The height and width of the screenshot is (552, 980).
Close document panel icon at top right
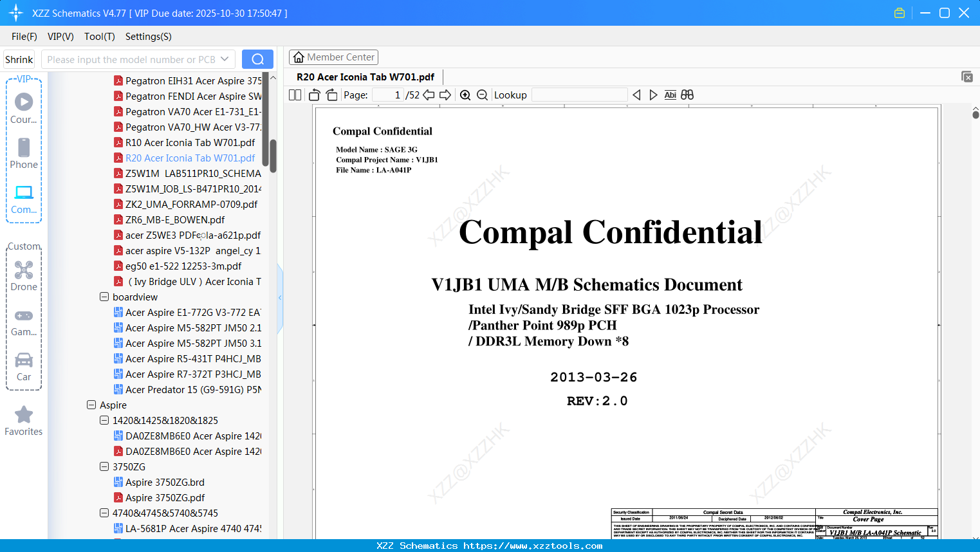click(x=966, y=77)
